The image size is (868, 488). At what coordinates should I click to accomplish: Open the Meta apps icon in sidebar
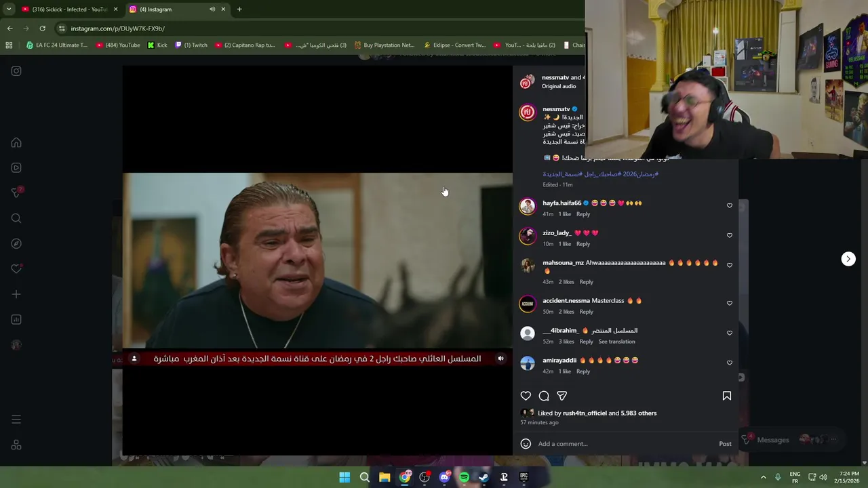16,445
